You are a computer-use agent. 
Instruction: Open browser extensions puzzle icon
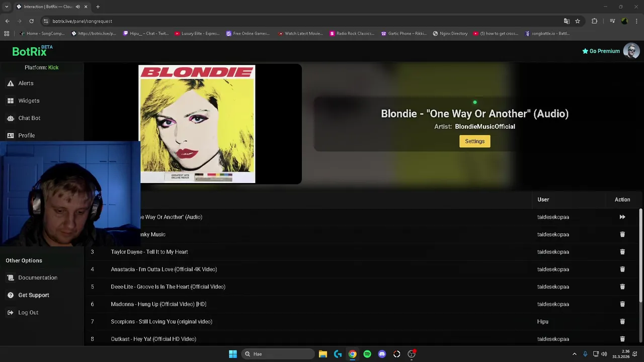pos(595,21)
